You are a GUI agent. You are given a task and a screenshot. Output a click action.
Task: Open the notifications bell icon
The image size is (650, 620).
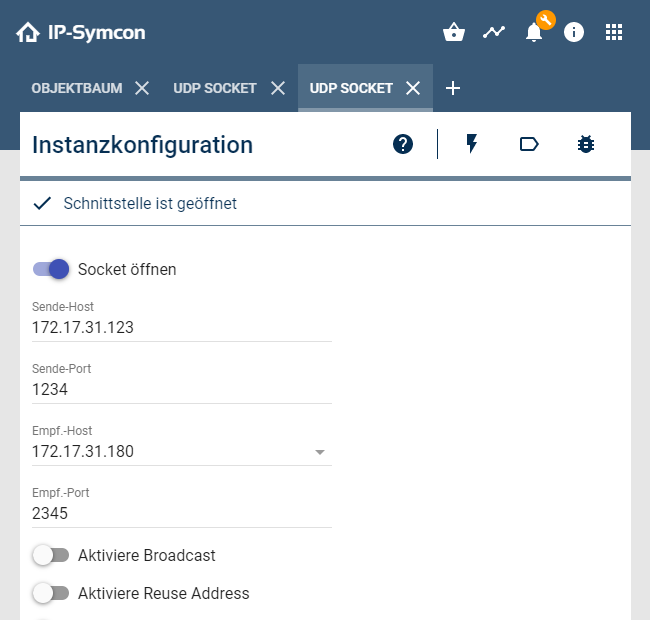534,32
